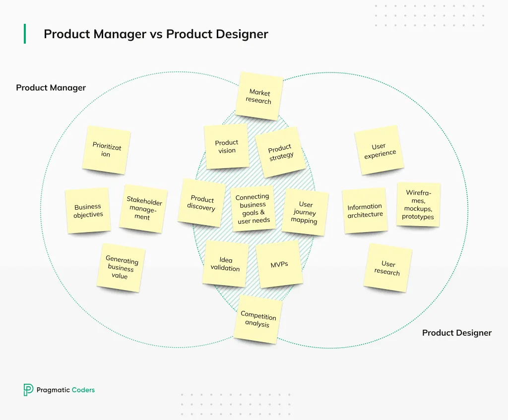Select the "Market research" sticky note
The width and height of the screenshot is (508, 420).
[x=259, y=96]
